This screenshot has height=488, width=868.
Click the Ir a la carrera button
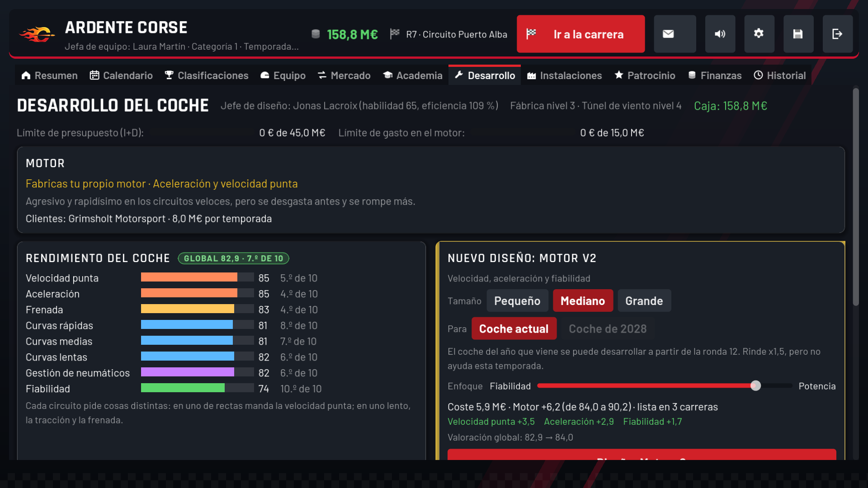580,34
